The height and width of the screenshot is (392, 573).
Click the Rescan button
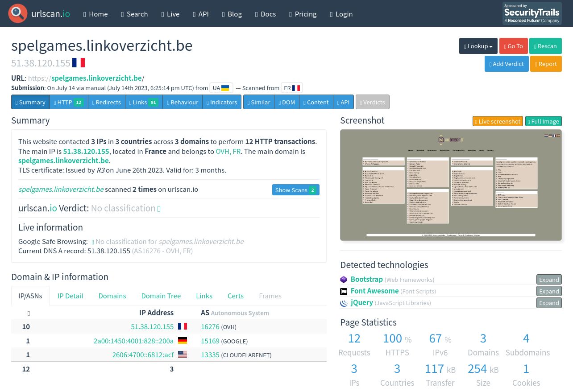[x=546, y=46]
